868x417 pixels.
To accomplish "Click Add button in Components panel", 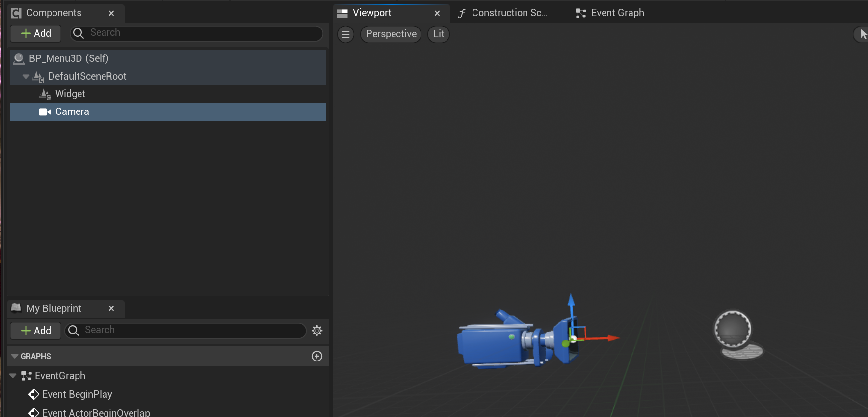I will (x=36, y=33).
